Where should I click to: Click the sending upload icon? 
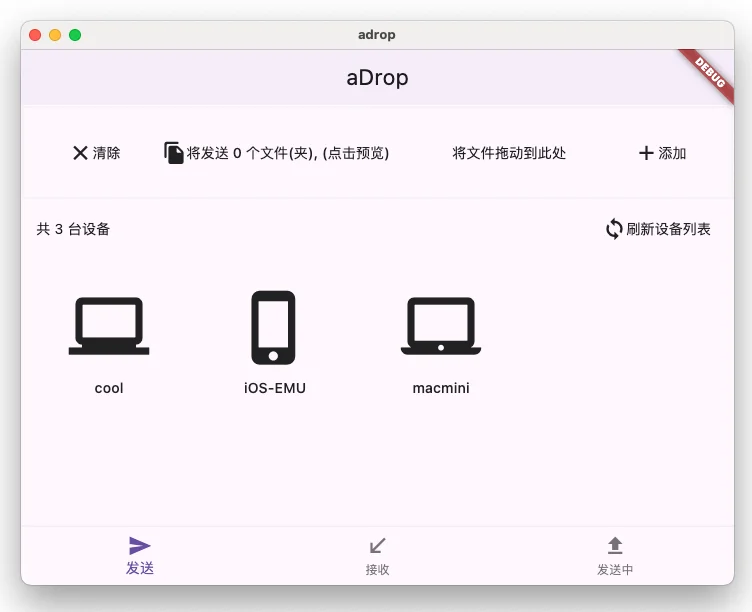coord(615,546)
